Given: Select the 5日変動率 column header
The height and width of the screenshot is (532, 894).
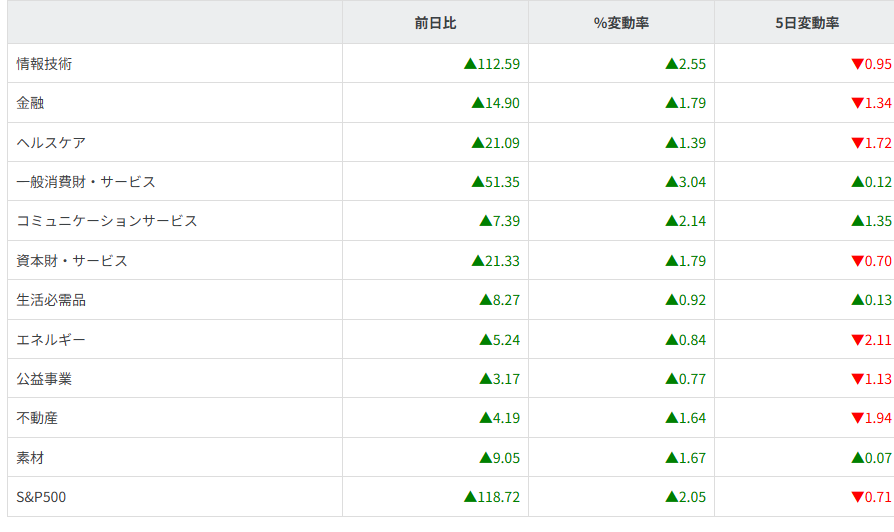Looking at the screenshot, I should 806,22.
